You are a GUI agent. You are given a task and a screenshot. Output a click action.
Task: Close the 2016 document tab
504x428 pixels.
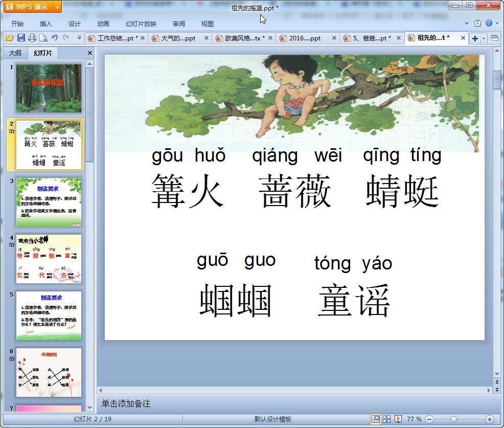point(334,38)
